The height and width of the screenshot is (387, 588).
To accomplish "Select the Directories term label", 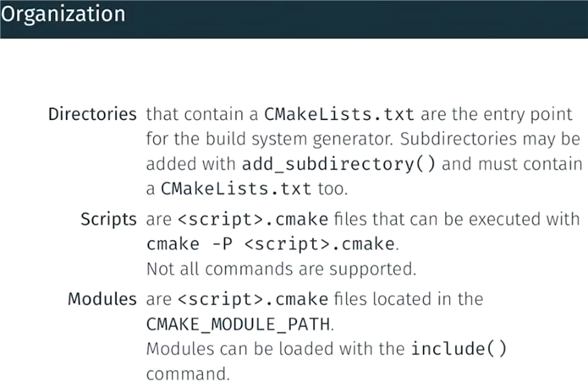I will point(92,114).
